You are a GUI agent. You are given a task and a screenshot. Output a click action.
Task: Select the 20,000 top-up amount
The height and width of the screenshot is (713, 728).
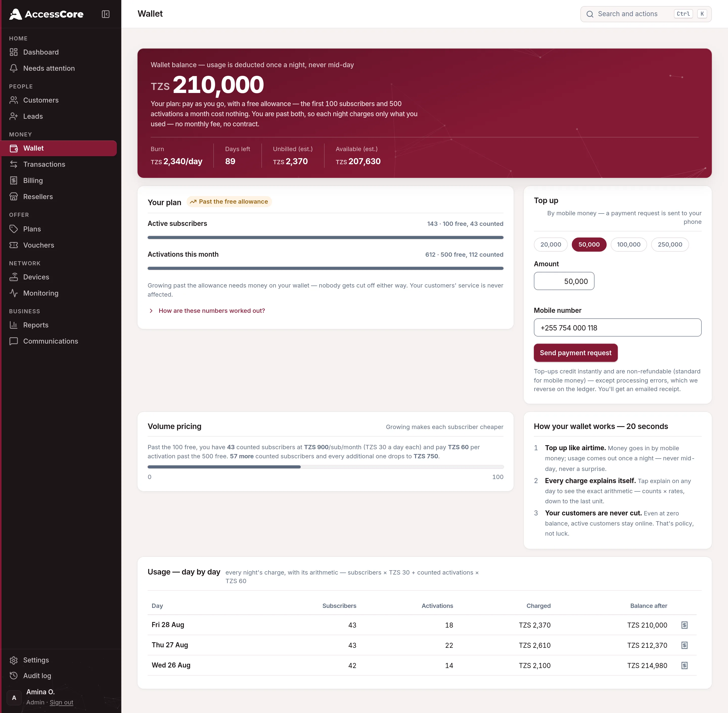coord(551,245)
